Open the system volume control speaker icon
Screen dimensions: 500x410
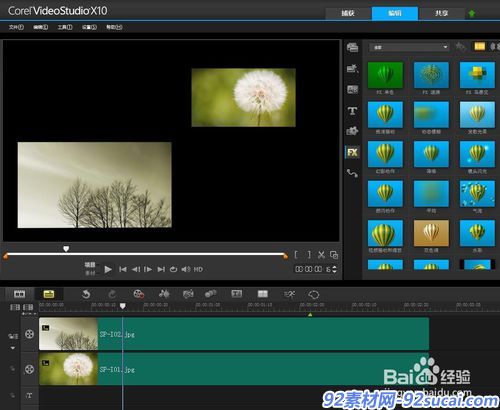(x=186, y=269)
